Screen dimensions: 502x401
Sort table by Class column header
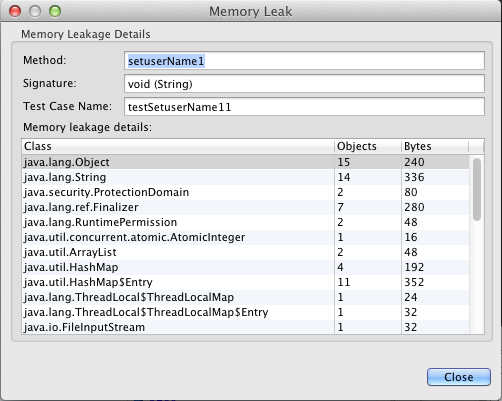pyautogui.click(x=178, y=146)
